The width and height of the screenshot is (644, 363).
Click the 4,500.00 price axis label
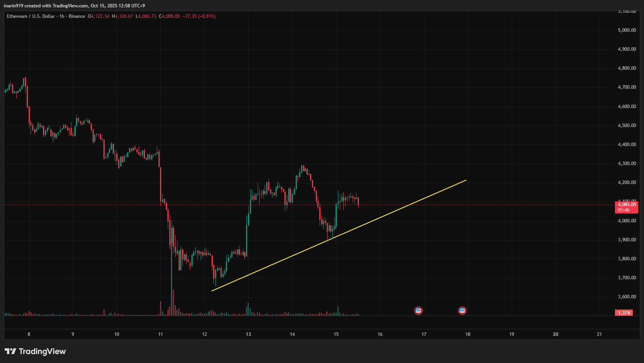627,126
